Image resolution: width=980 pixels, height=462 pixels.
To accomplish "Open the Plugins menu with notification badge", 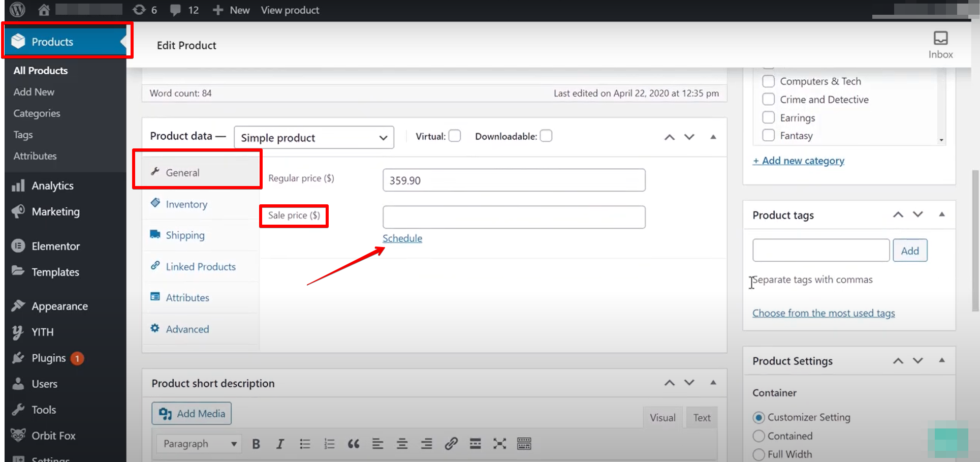I will point(48,358).
